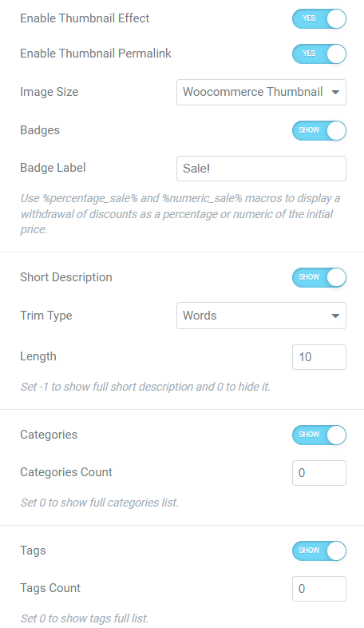This screenshot has height=628, width=364.
Task: Toggle the Badges show switch
Action: 318,130
